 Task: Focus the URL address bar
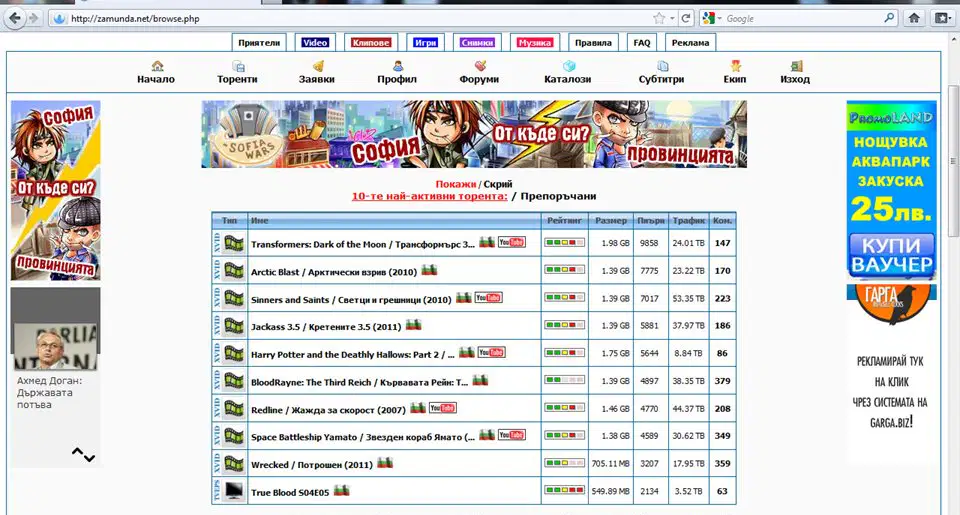coord(355,18)
